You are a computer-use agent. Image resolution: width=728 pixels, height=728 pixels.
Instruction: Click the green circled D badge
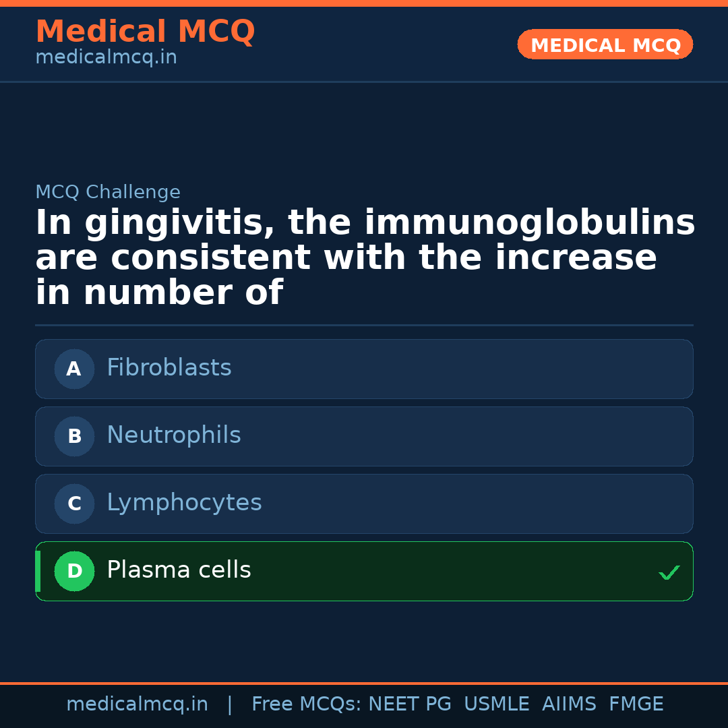pos(74,571)
